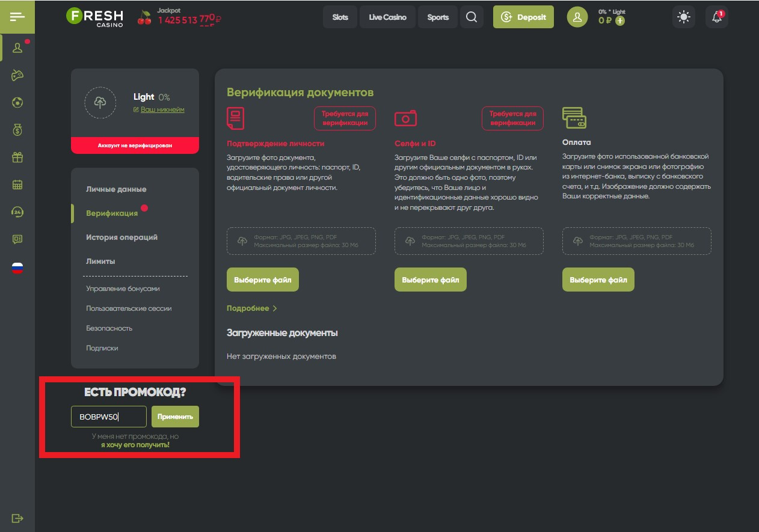Click the calendar icon in the sidebar

click(x=17, y=185)
